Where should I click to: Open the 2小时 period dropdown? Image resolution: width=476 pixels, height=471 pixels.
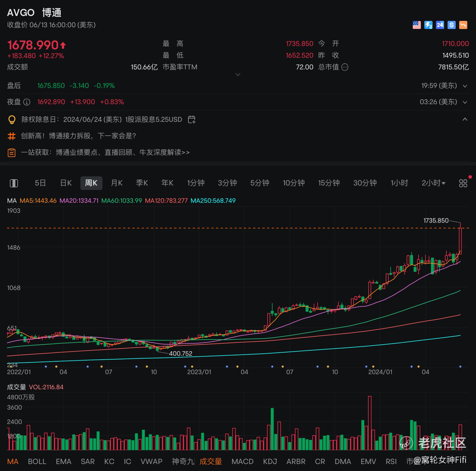(433, 183)
